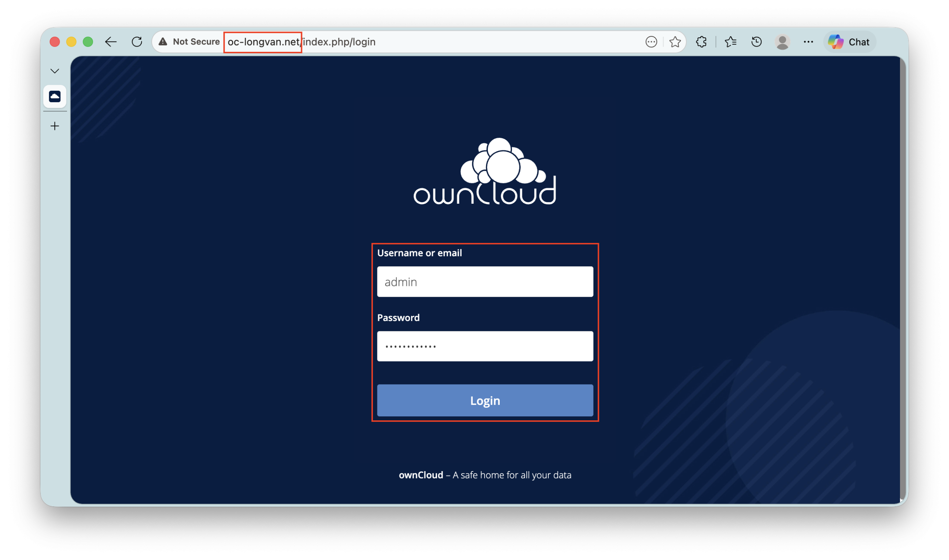Screen dimensions: 949x560
Task: Open the Extensions puzzle icon
Action: click(701, 42)
